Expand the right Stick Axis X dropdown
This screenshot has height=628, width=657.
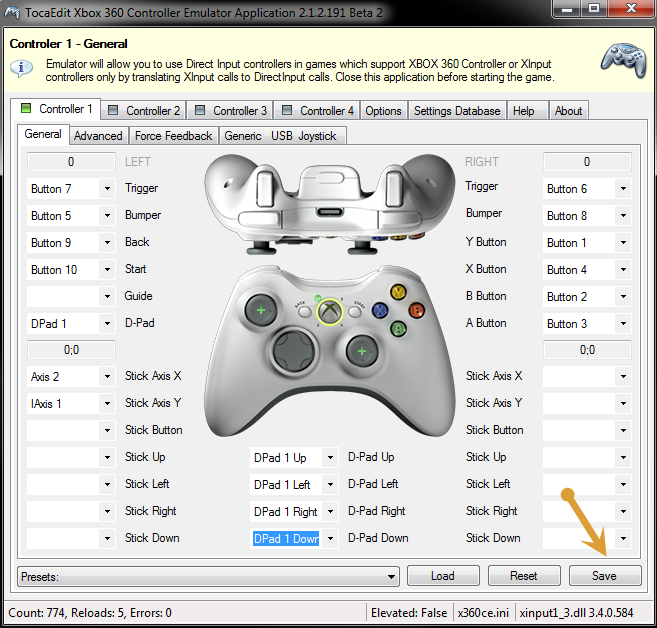[x=623, y=376]
